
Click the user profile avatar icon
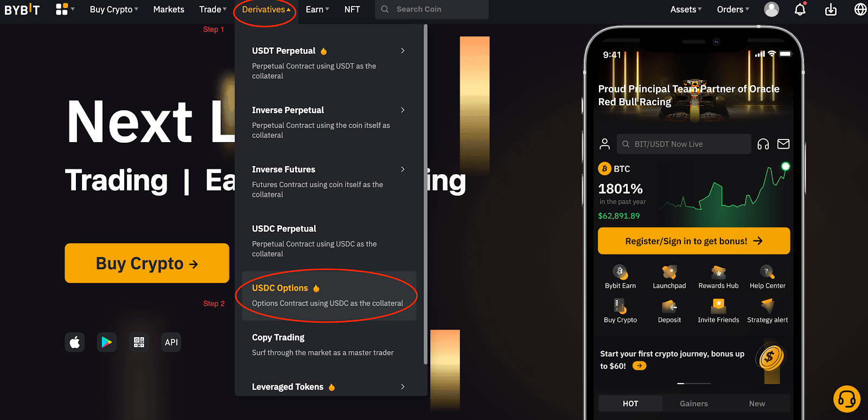pyautogui.click(x=771, y=9)
